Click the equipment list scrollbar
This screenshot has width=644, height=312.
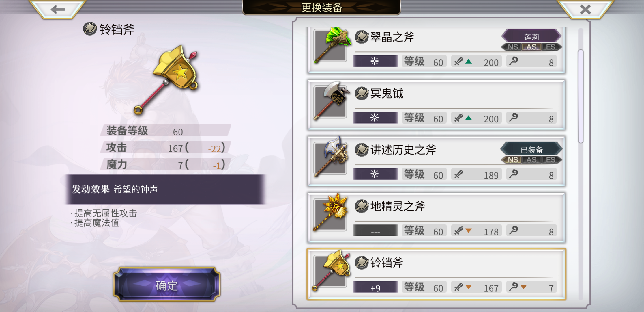pyautogui.click(x=581, y=96)
